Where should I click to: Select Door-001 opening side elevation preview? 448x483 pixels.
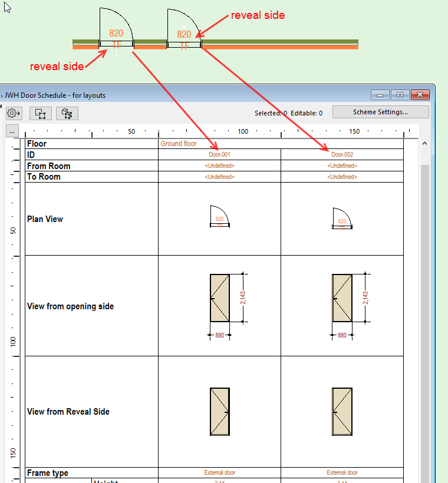tap(219, 298)
